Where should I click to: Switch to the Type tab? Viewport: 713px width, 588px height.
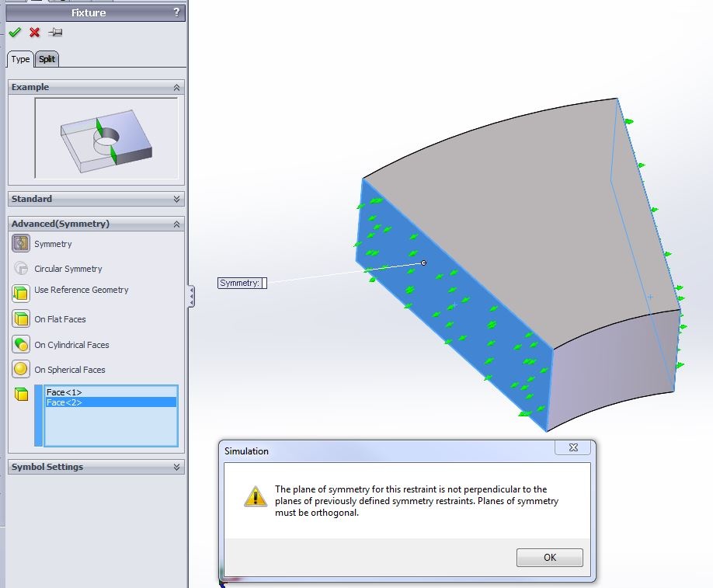20,59
